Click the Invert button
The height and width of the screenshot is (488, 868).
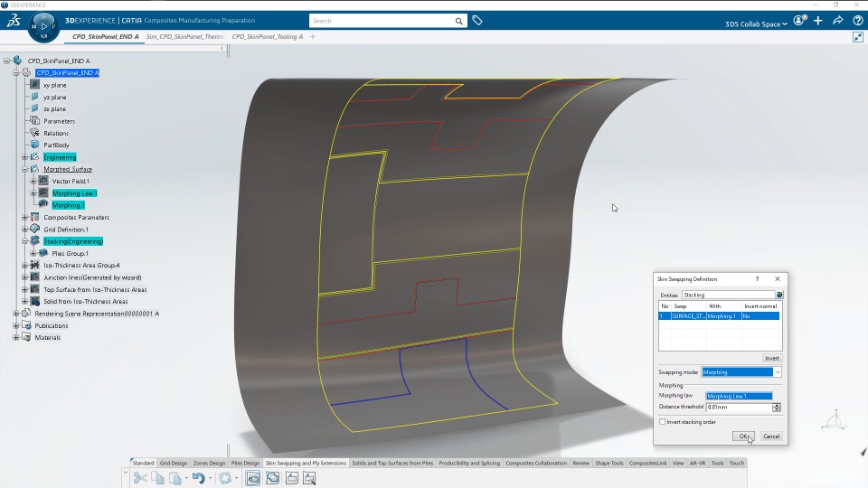tap(771, 358)
